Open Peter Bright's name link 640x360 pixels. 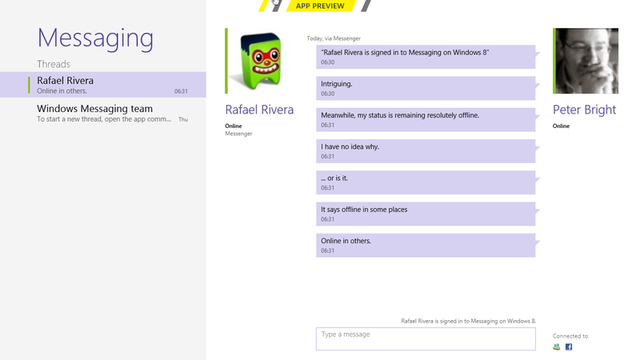(584, 110)
